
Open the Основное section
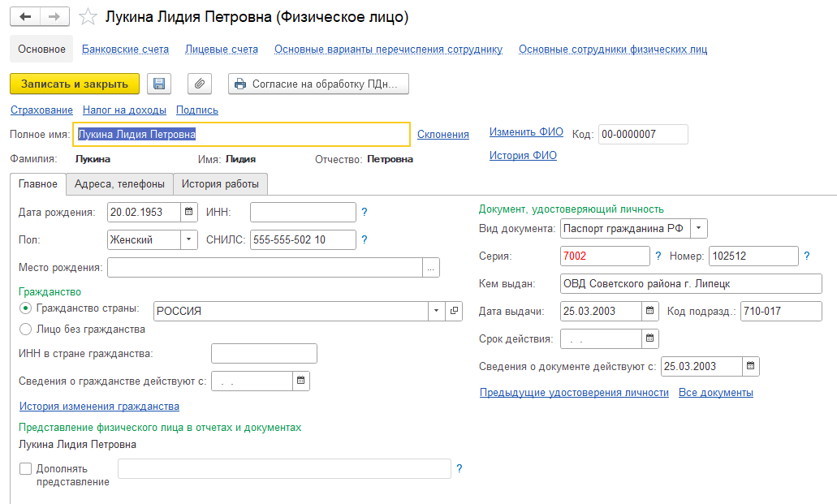(41, 50)
